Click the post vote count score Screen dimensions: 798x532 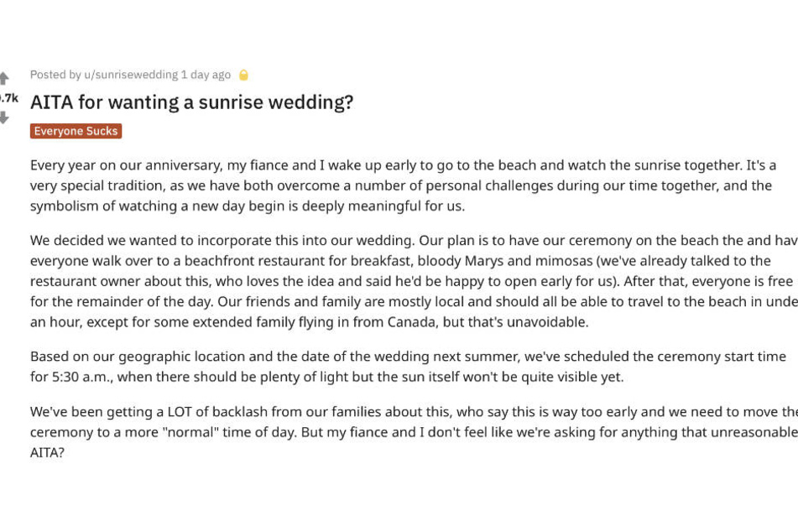[x=8, y=97]
